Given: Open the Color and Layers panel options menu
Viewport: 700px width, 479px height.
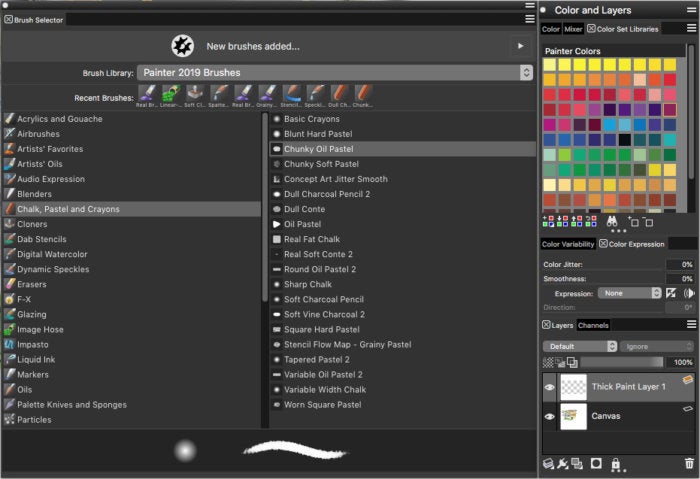Looking at the screenshot, I should coord(691,9).
